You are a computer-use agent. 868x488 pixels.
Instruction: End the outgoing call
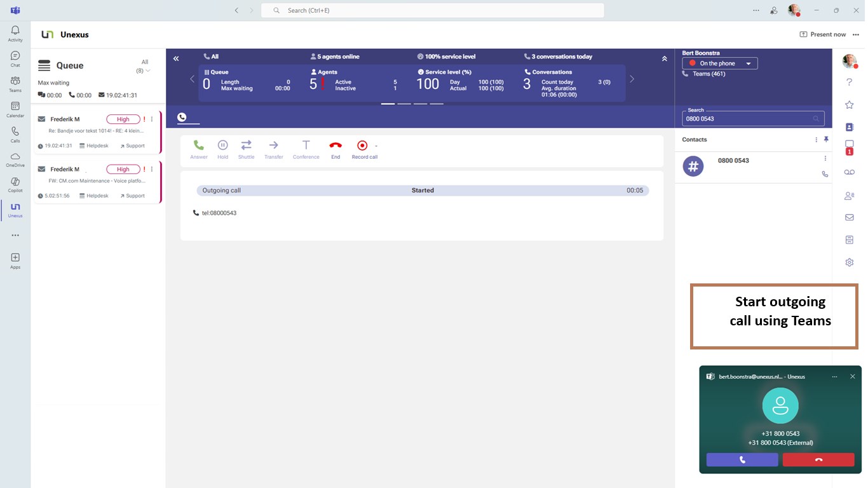coord(336,149)
